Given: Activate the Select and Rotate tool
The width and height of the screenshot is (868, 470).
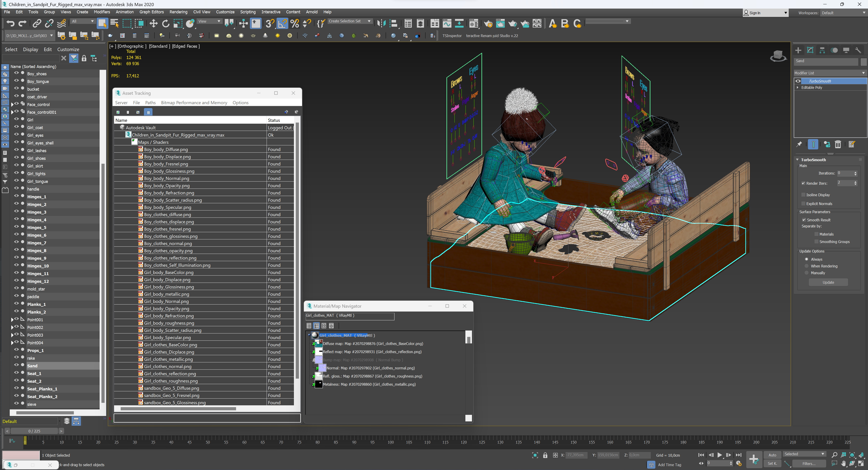Looking at the screenshot, I should tap(165, 23).
